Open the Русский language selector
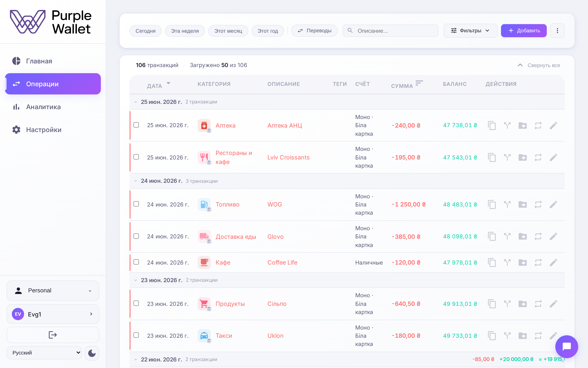The height and width of the screenshot is (368, 588). pyautogui.click(x=44, y=353)
